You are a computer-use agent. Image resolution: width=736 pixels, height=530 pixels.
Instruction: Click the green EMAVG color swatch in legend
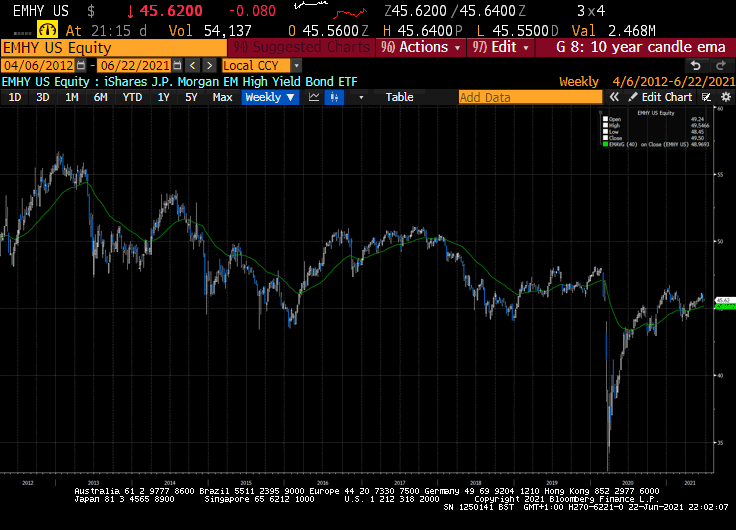pyautogui.click(x=606, y=145)
